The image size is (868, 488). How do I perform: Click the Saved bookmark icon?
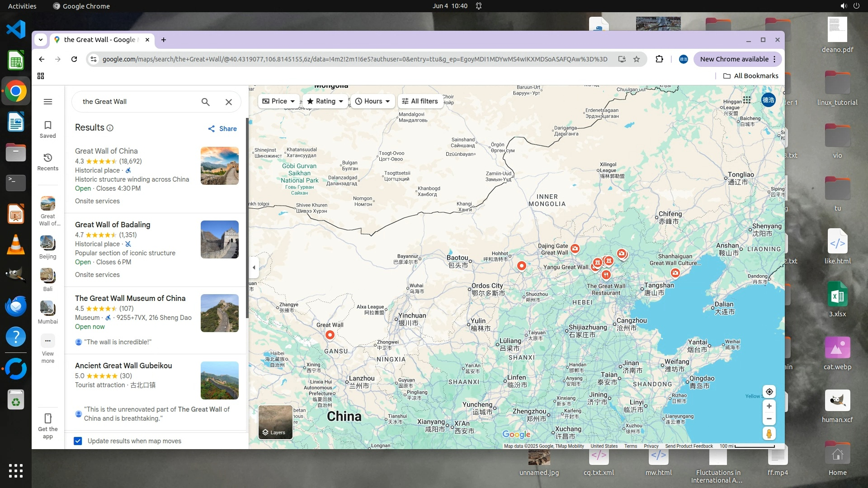(48, 125)
